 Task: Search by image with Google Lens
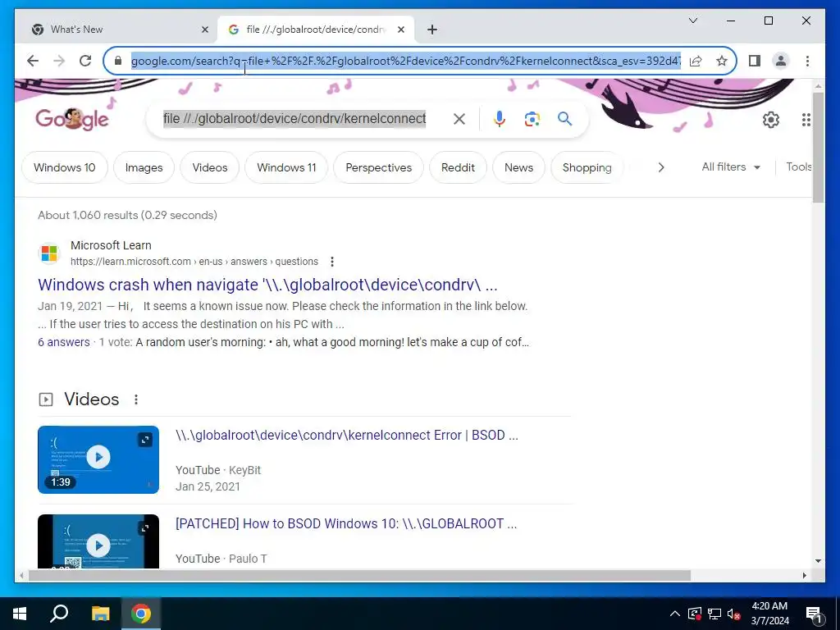tap(532, 119)
